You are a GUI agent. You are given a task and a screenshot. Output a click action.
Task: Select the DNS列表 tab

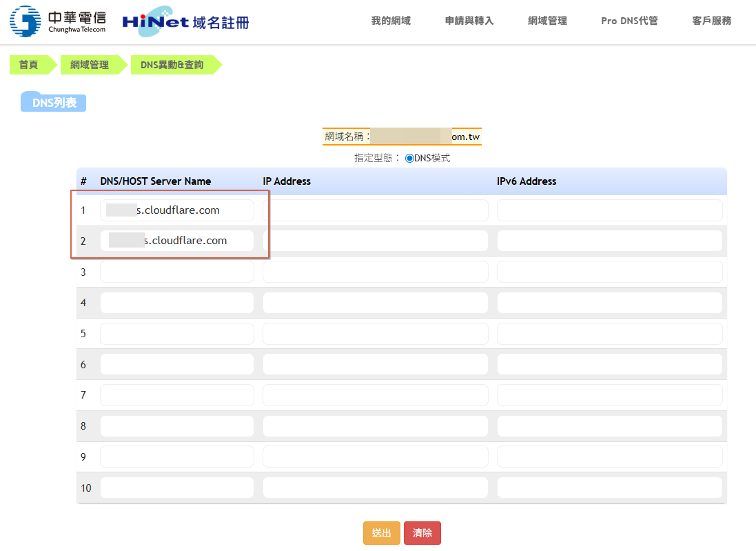pos(54,102)
